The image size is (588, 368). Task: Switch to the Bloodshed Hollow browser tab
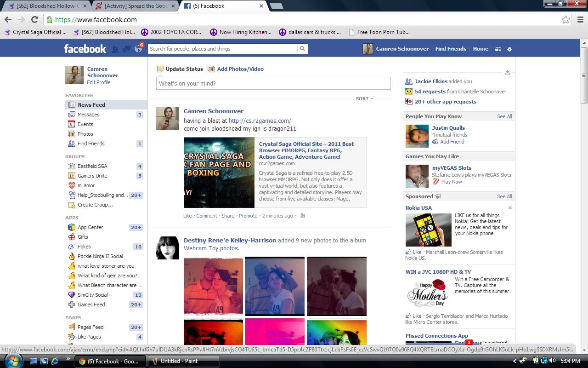[46, 6]
